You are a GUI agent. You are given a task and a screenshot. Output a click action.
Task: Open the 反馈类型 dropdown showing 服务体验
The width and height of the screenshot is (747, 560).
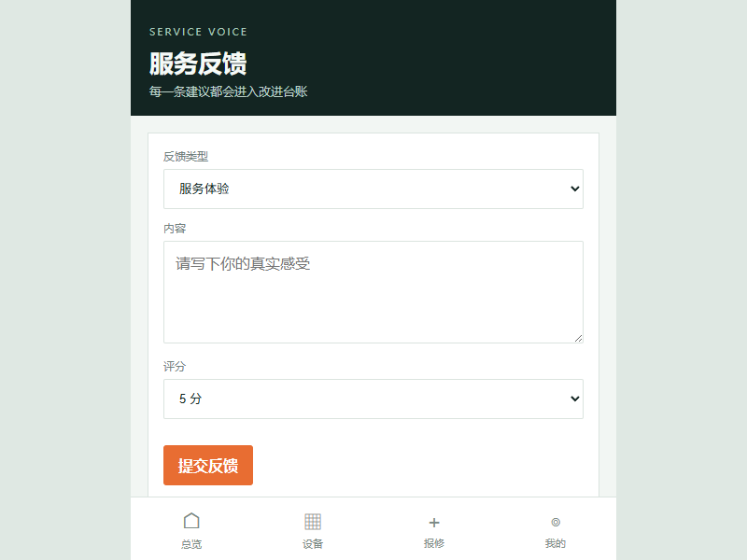click(373, 189)
